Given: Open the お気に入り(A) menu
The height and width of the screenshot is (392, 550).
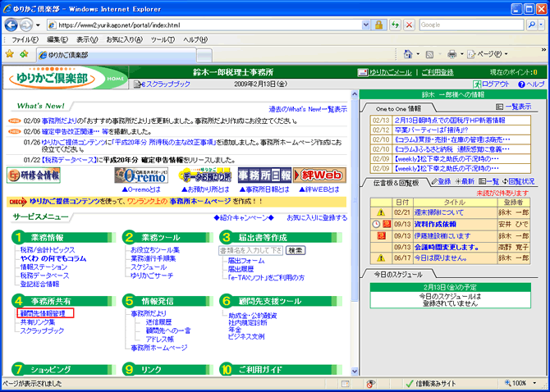Looking at the screenshot, I should (x=124, y=39).
